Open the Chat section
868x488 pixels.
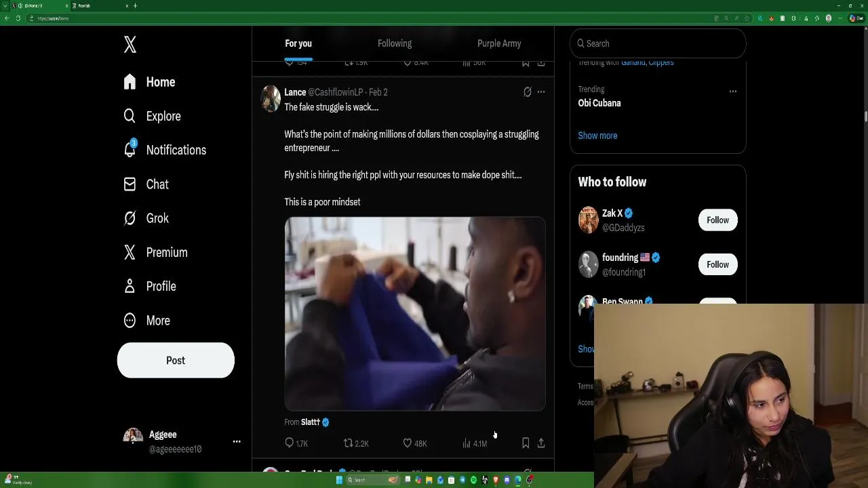click(x=146, y=184)
